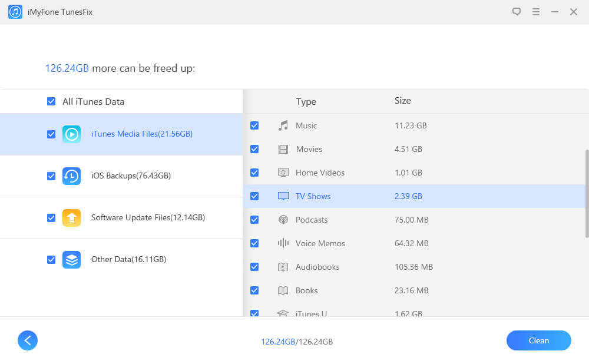Image resolution: width=589 pixels, height=364 pixels.
Task: Click the iTunes Media Files play icon
Action: 71,134
